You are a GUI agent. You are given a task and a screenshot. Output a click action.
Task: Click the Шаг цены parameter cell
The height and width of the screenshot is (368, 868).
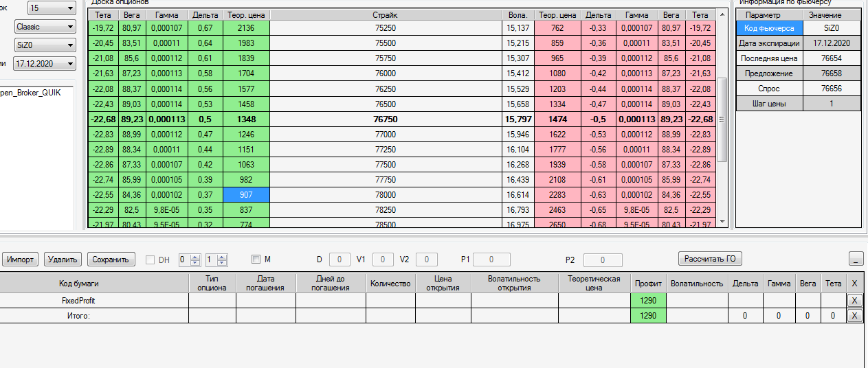point(769,104)
